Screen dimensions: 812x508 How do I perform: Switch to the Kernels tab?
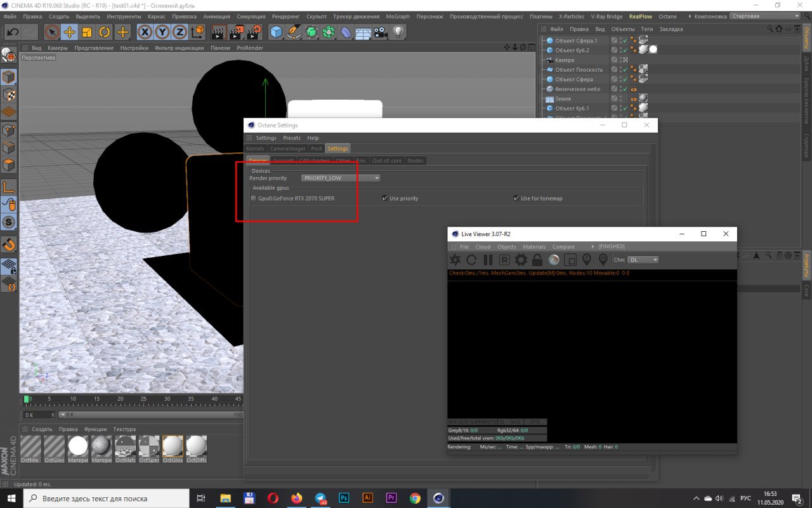click(255, 149)
